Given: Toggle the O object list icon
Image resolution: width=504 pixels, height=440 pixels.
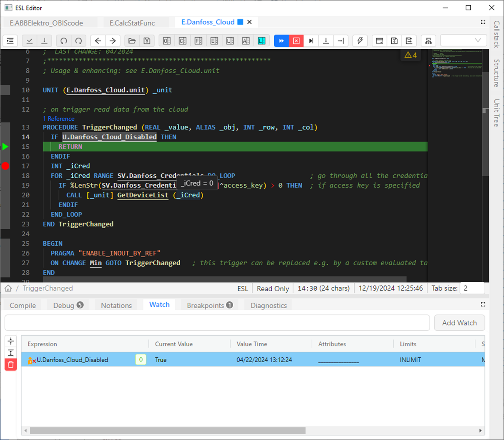Looking at the screenshot, I should 167,41.
